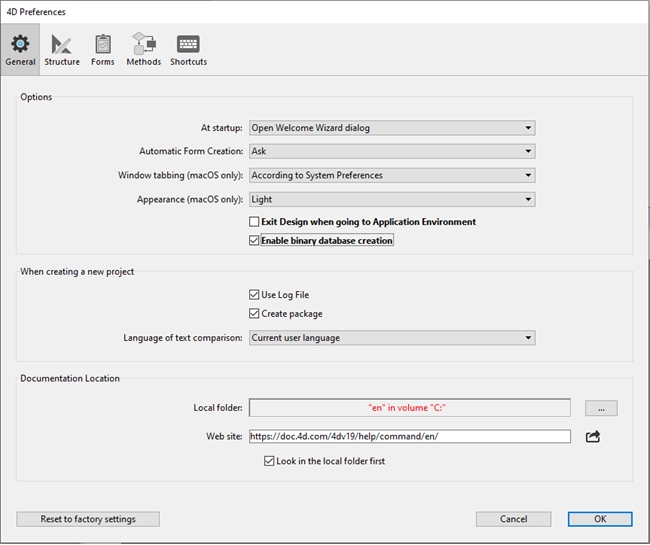Enable Exit Design when going to Application Environment

254,222
